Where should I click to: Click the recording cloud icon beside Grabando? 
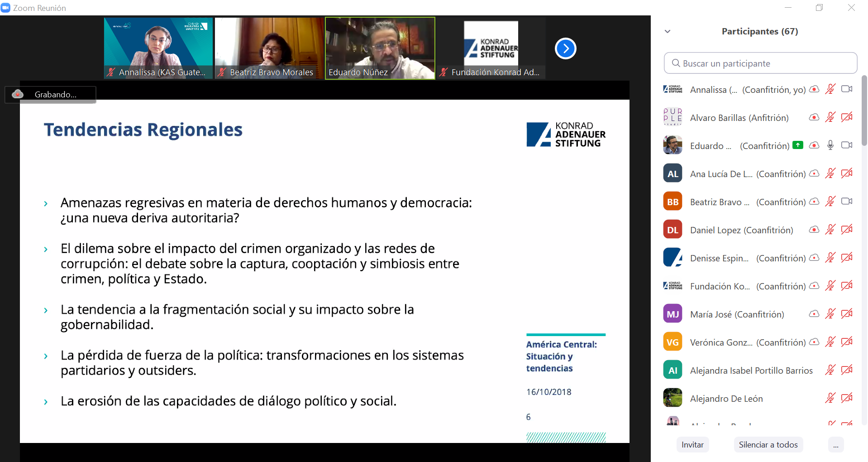(18, 94)
